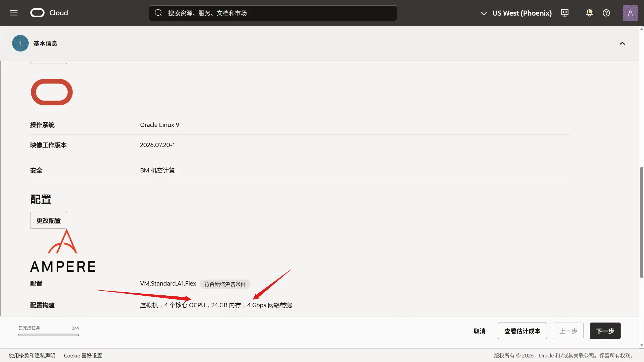Screen dimensions: 644x362
Task: Click the 操作系统 row label
Action: [42, 125]
